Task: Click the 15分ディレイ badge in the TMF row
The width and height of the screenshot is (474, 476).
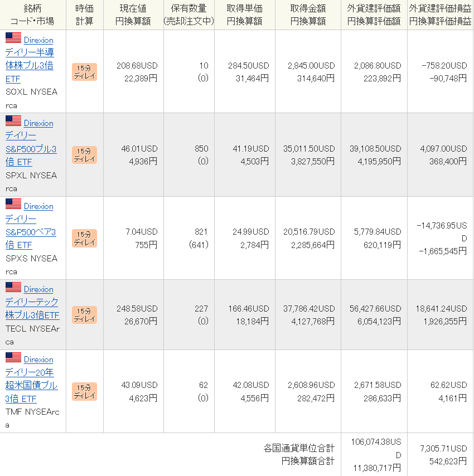Action: click(84, 392)
